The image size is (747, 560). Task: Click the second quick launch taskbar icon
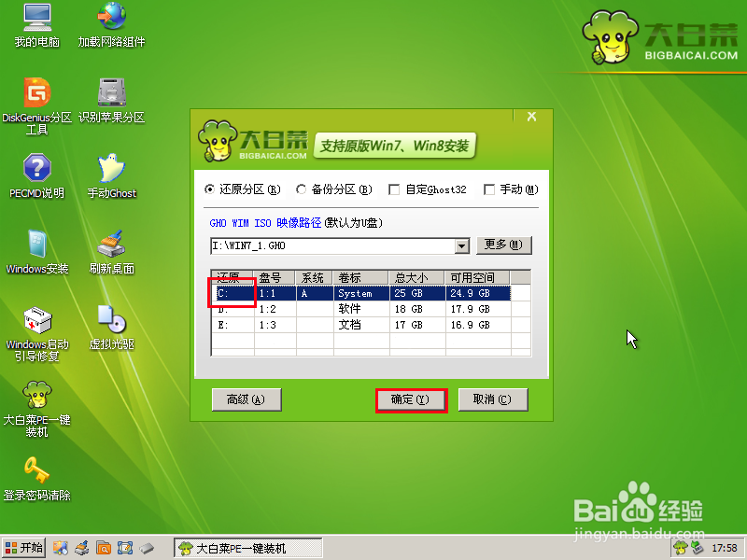82,548
